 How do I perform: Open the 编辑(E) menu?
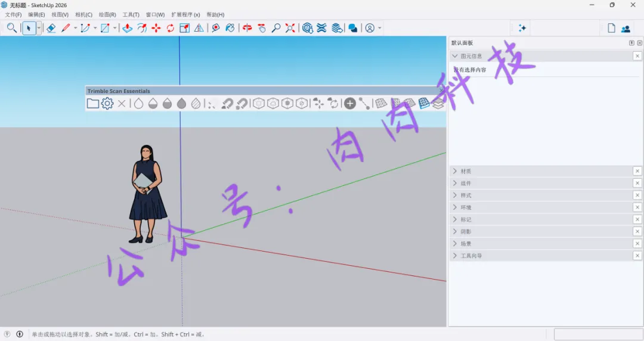tap(36, 14)
